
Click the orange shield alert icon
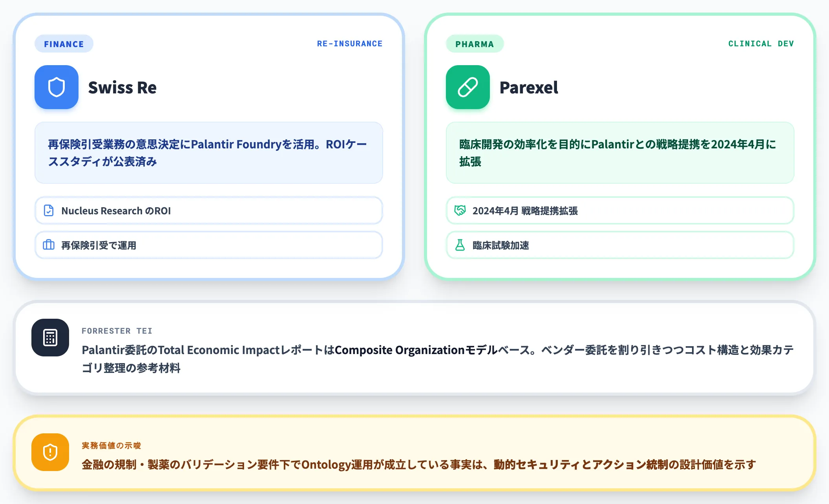50,452
